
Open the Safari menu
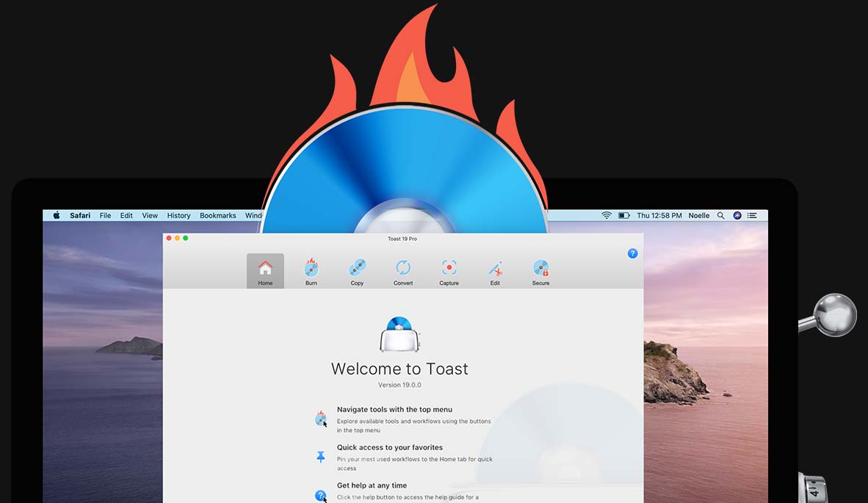[x=80, y=215]
